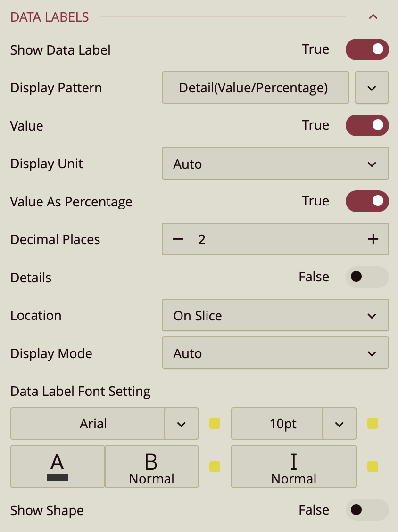
Task: Click the Detail(Value/Percentage) pattern button
Action: (255, 88)
